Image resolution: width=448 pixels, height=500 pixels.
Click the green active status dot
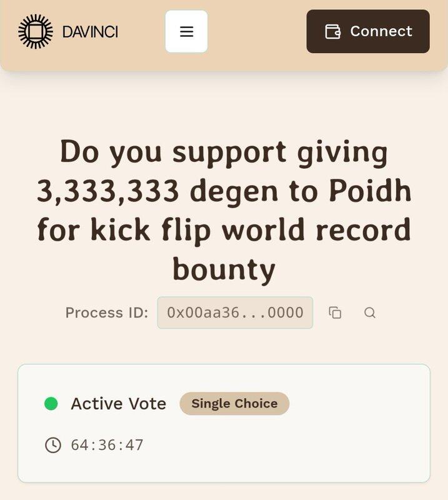pyautogui.click(x=51, y=403)
